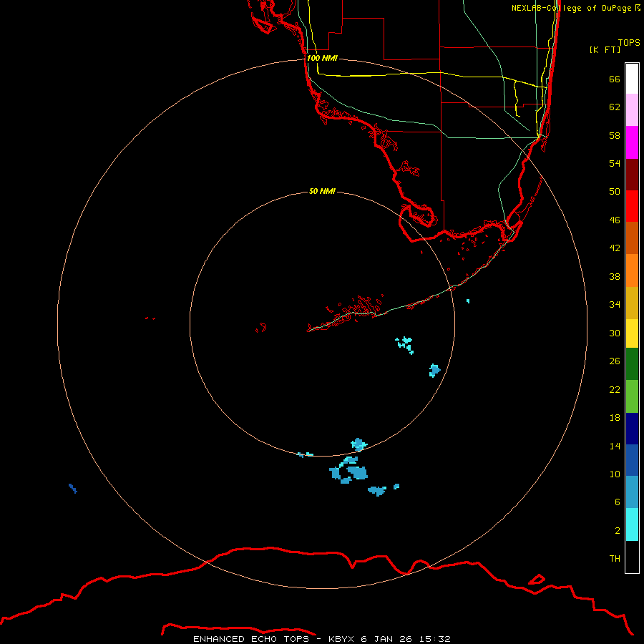Click the light green legend swatch

point(632,396)
